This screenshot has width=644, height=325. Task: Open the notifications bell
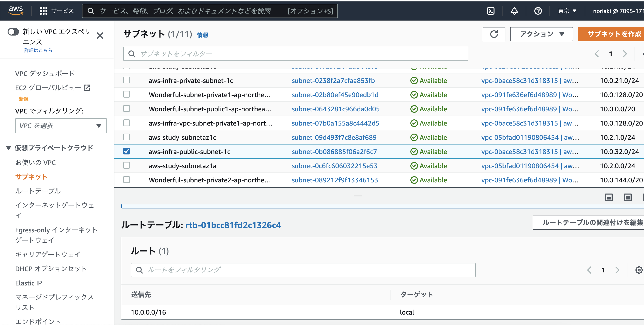tap(514, 11)
